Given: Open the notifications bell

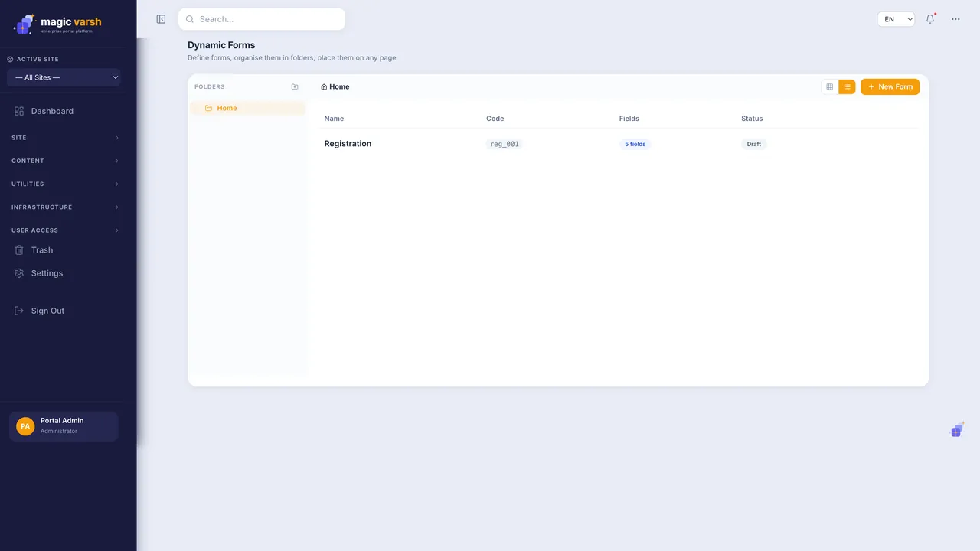Looking at the screenshot, I should point(930,19).
